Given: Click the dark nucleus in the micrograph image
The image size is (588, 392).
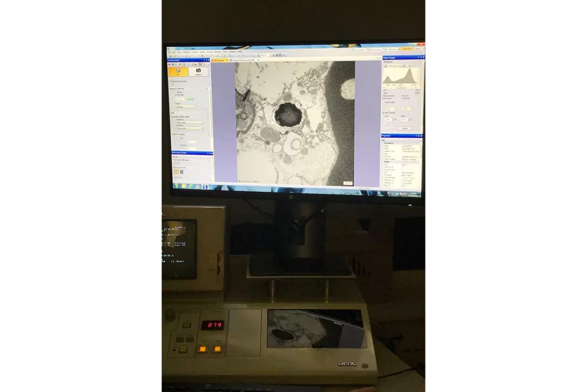Looking at the screenshot, I should [x=288, y=114].
